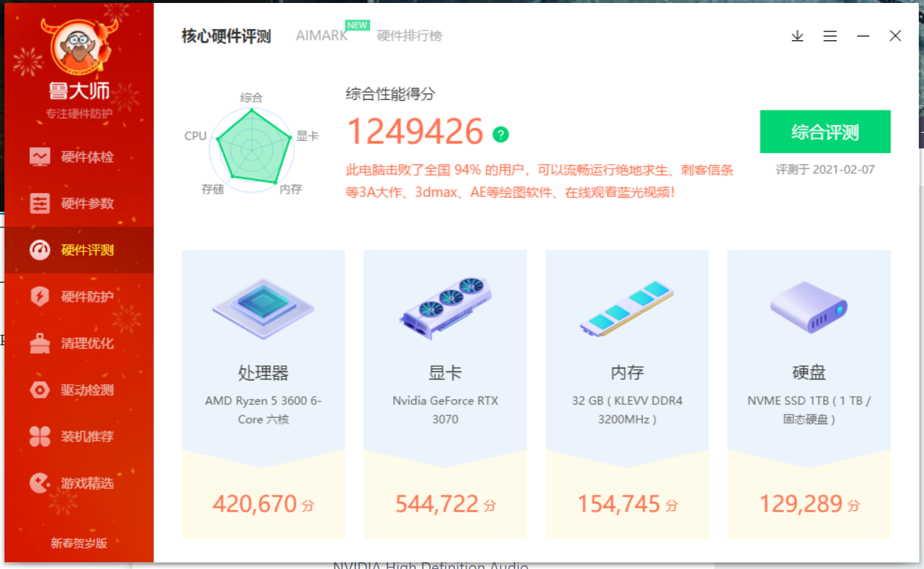Click the 硬件防护 shield icon
The height and width of the screenshot is (569, 924).
[40, 297]
